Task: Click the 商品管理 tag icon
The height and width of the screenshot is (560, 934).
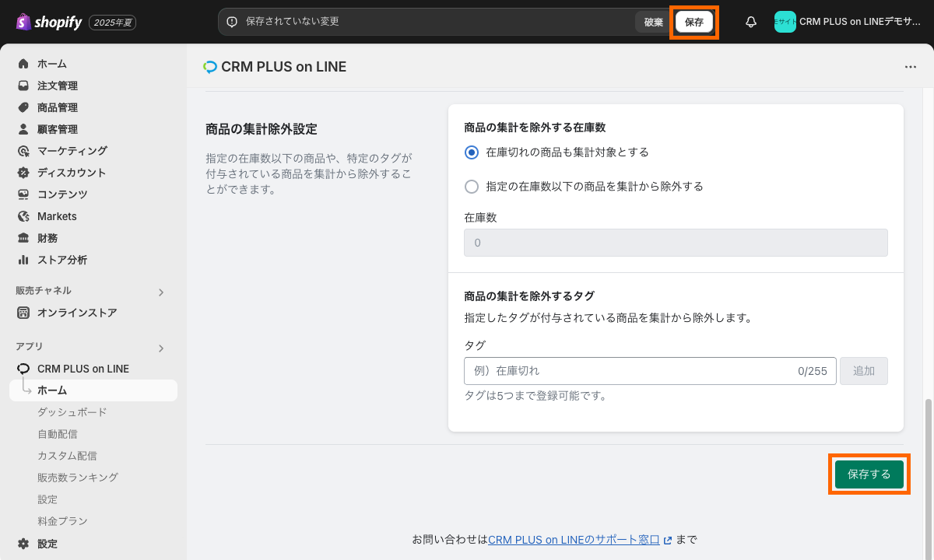Action: (23, 107)
